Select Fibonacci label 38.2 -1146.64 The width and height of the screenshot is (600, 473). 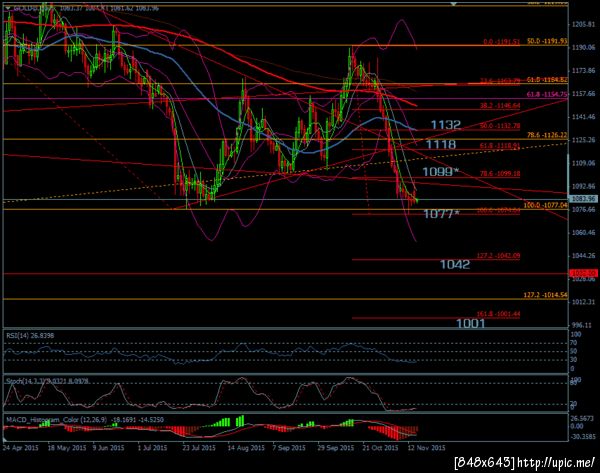pos(499,106)
